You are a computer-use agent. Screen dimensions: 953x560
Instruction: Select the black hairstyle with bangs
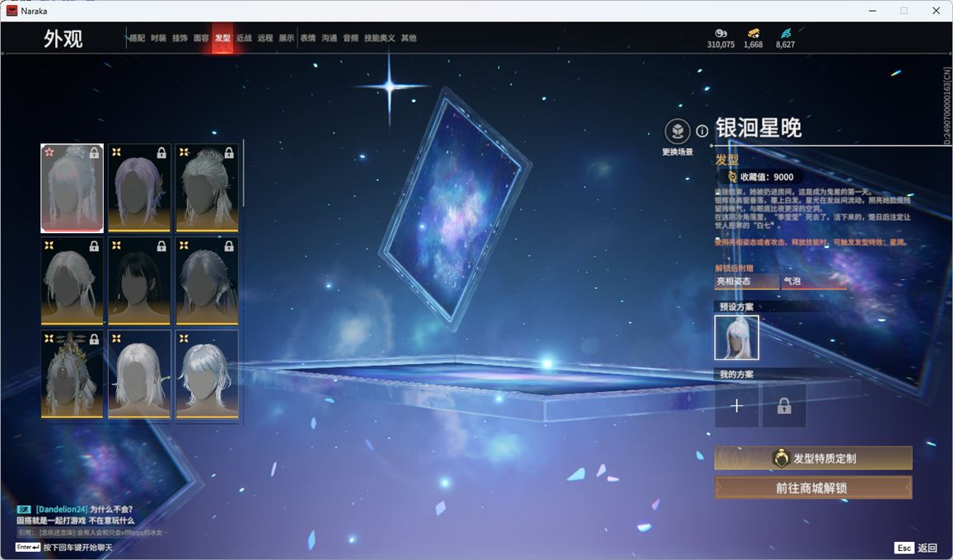(x=139, y=281)
